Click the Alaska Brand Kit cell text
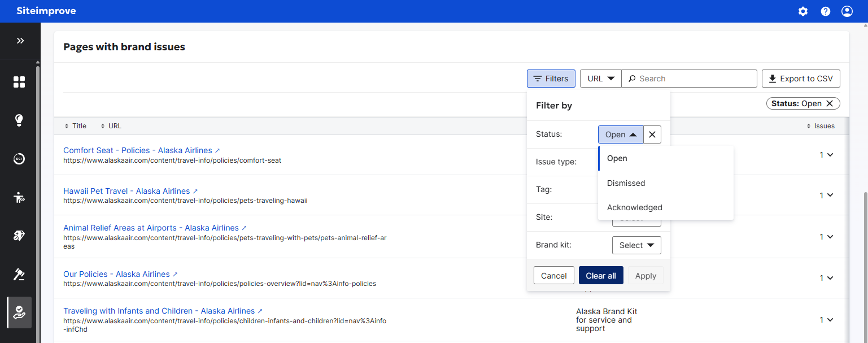The height and width of the screenshot is (343, 868). pyautogui.click(x=607, y=320)
